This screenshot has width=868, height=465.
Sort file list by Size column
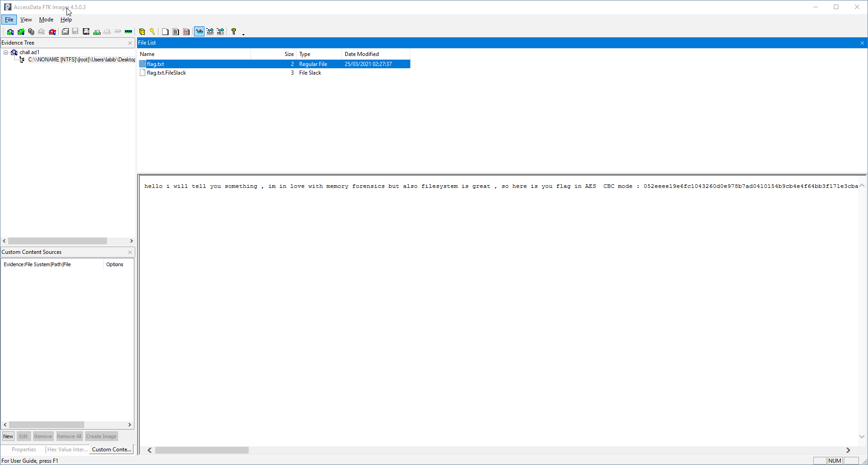[274, 54]
